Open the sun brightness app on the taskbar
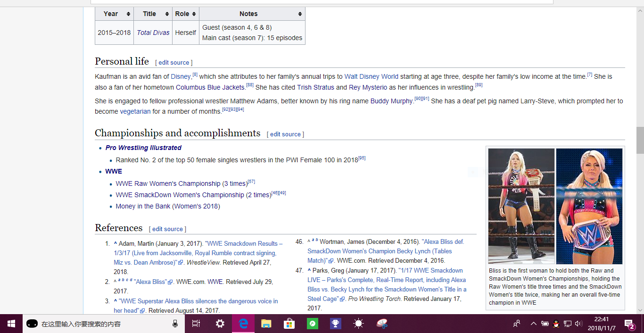644x333 pixels. pyautogui.click(x=358, y=324)
